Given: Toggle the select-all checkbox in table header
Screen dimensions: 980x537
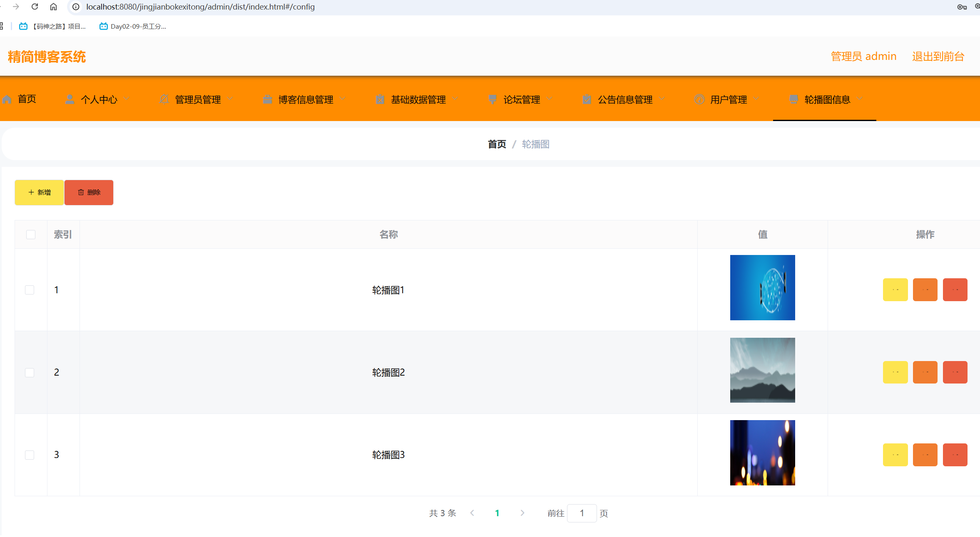Looking at the screenshot, I should pyautogui.click(x=31, y=235).
